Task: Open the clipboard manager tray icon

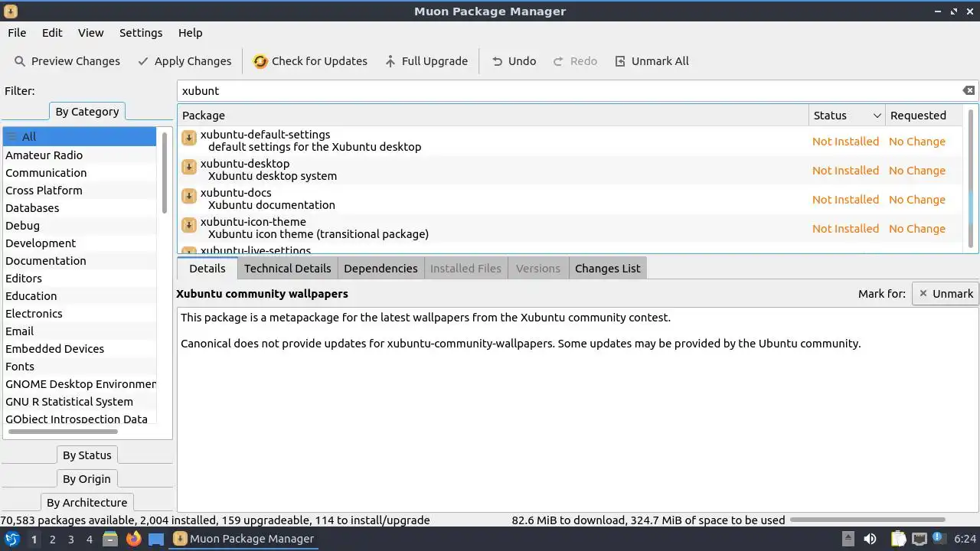Action: 898,539
